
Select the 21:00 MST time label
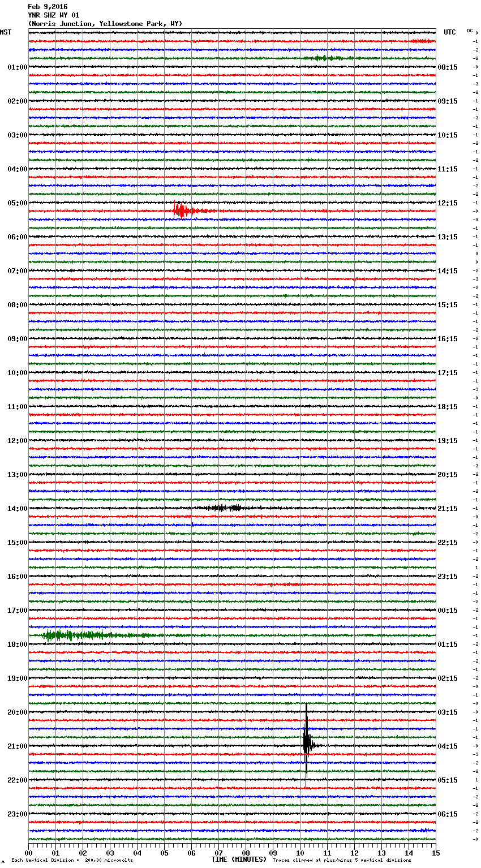18,746
